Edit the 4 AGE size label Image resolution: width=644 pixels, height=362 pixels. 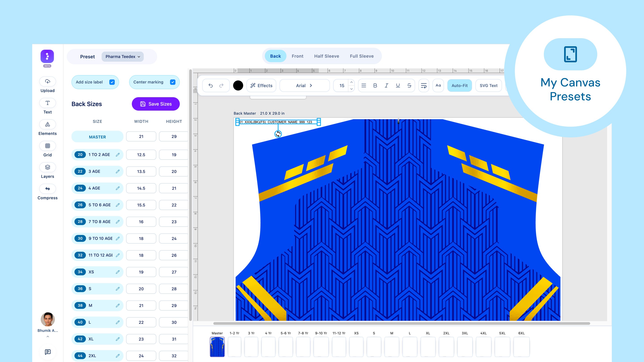(118, 188)
